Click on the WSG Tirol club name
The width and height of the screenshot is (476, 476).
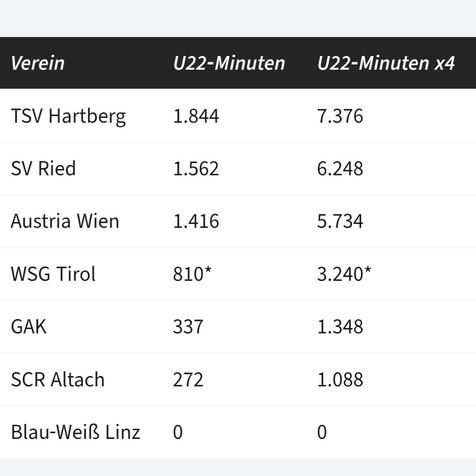(x=53, y=274)
